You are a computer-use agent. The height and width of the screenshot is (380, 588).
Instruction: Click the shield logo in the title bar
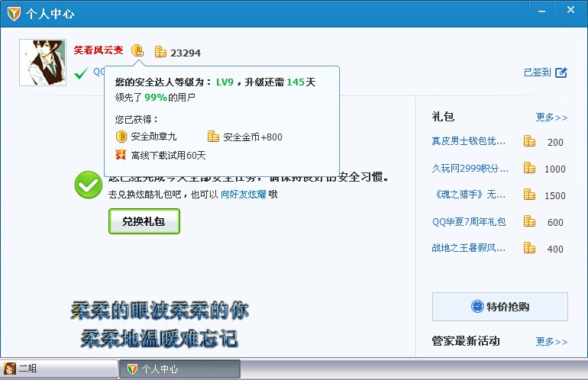(x=15, y=14)
